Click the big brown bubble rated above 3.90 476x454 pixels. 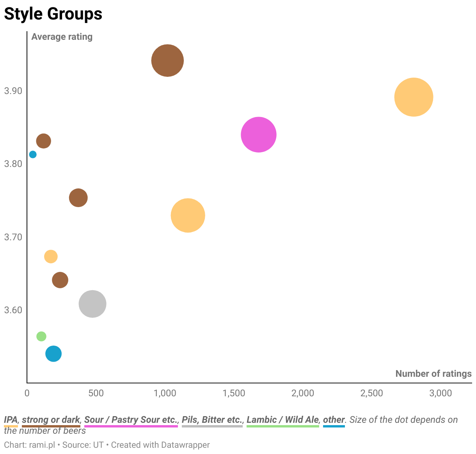[167, 60]
